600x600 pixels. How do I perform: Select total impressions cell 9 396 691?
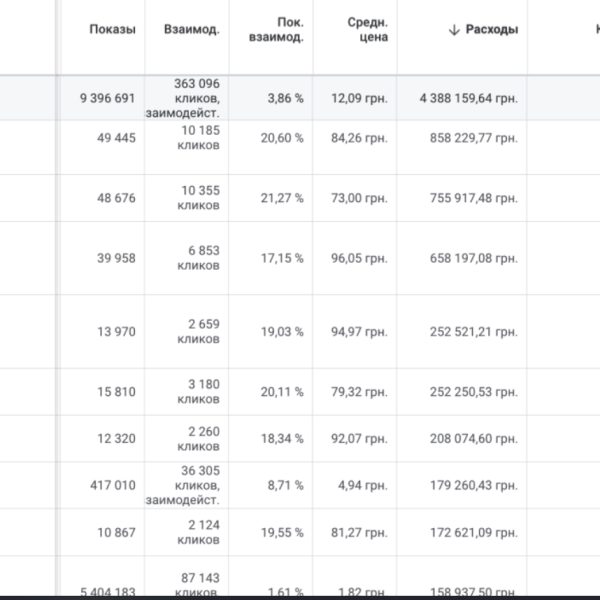point(107,99)
